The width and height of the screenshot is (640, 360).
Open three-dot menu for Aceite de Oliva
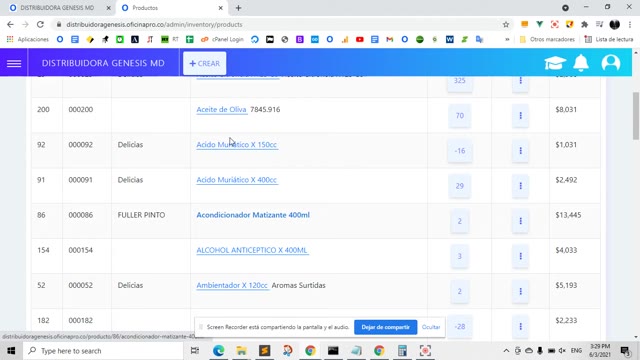(520, 116)
